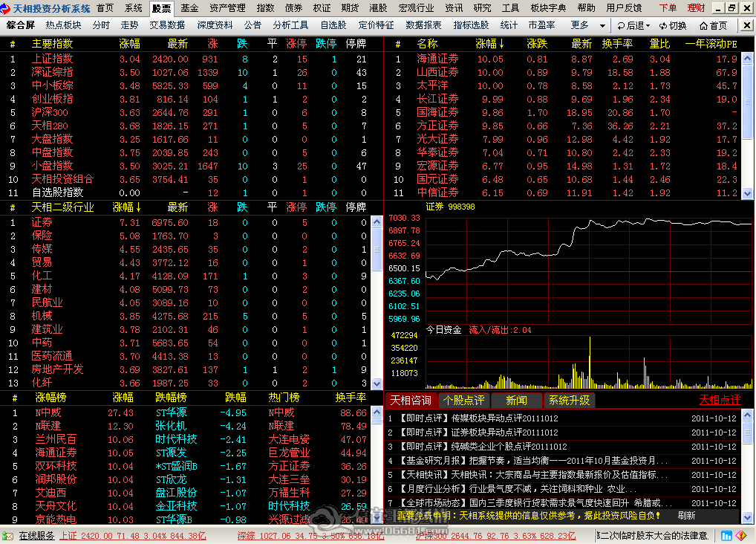
Task: Select the 保险 industry row
Action: pos(186,236)
